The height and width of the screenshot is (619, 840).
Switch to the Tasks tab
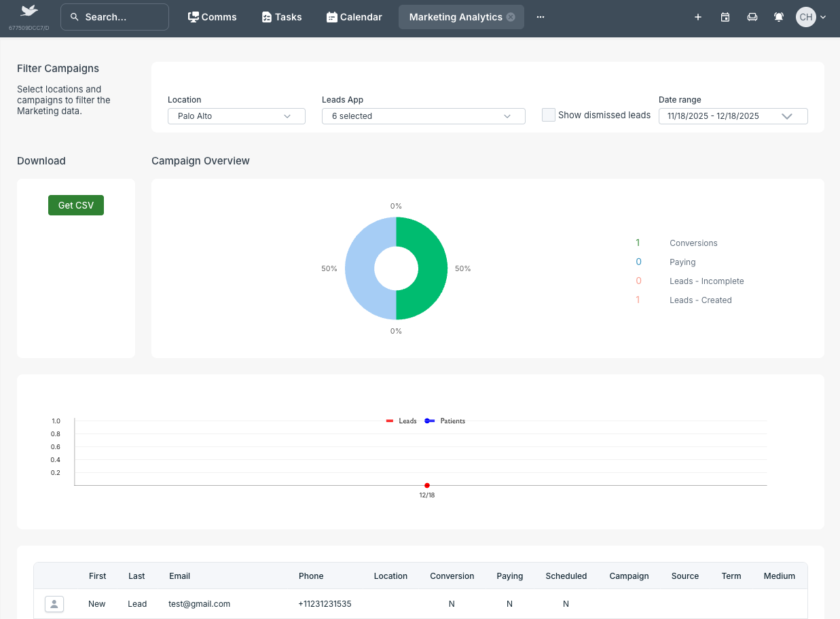tap(282, 17)
